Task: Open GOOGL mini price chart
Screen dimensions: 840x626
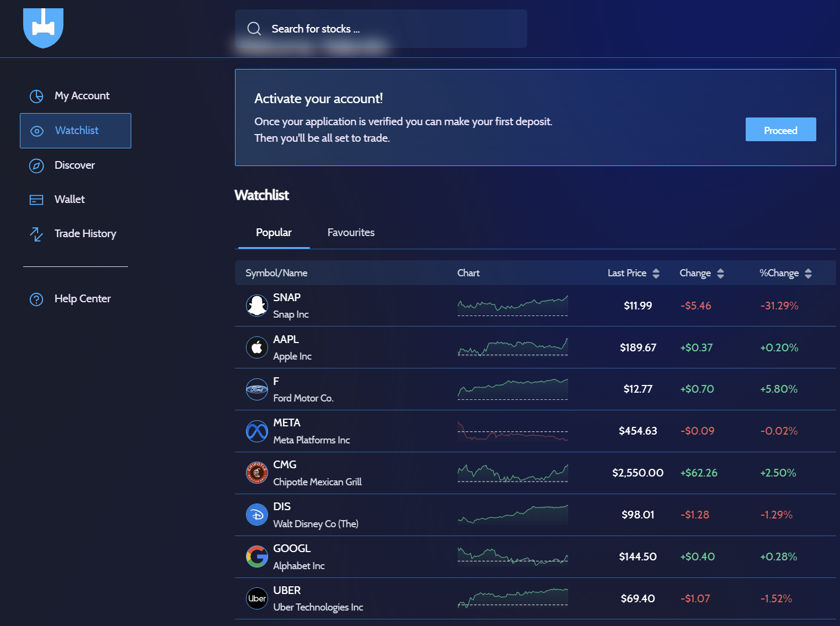Action: (x=512, y=557)
